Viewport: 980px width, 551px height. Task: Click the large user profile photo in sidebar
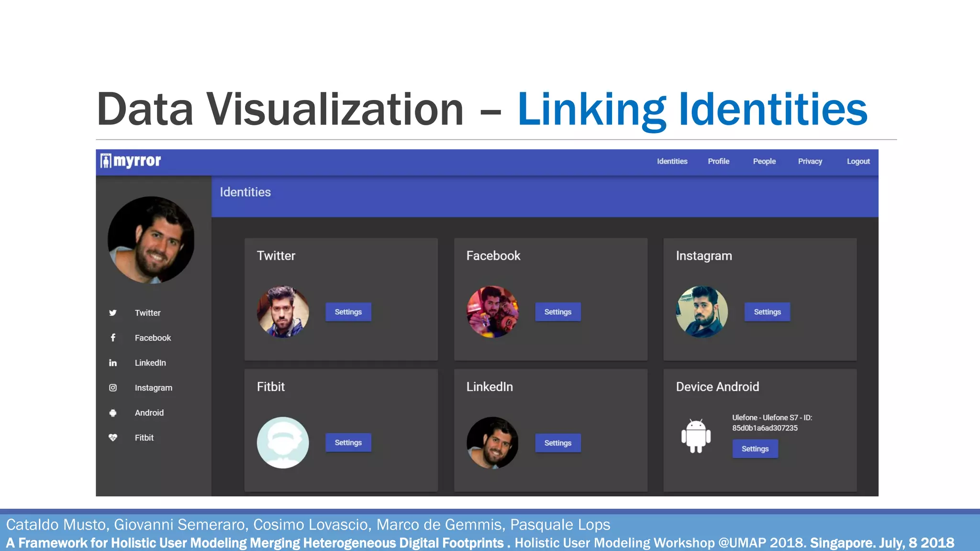click(151, 240)
